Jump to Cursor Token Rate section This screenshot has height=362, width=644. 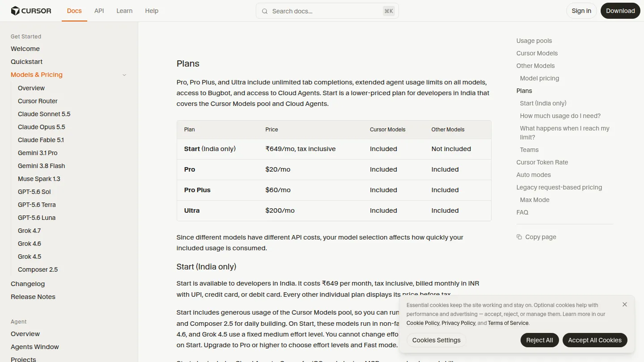[x=542, y=162]
